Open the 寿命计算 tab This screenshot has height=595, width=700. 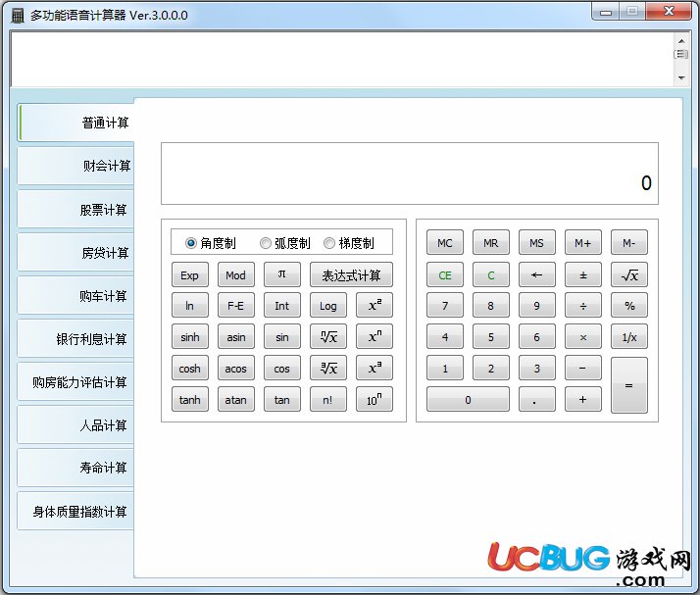[75, 468]
